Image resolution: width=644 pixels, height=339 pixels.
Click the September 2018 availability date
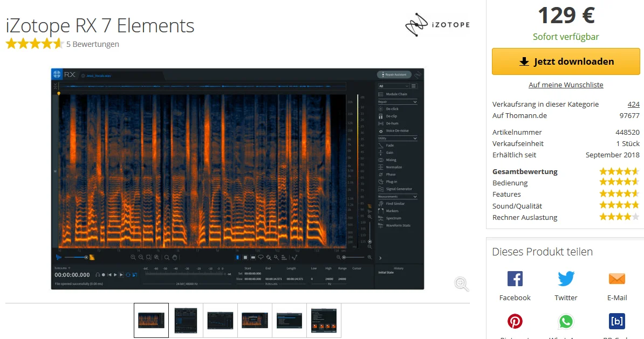point(612,155)
